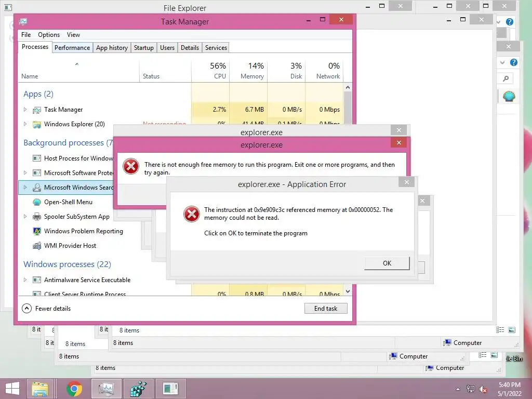Open the File menu in Task Manager
Viewport: 532px width, 399px height.
click(26, 35)
